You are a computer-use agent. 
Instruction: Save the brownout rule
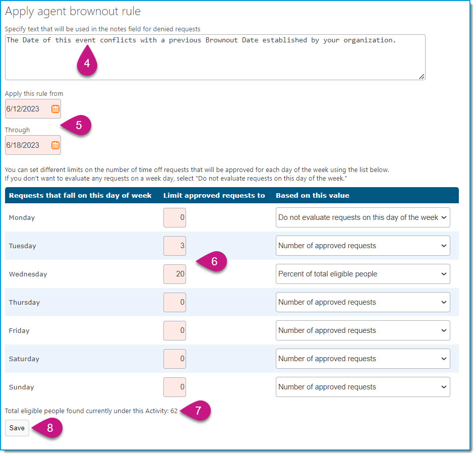(17, 428)
